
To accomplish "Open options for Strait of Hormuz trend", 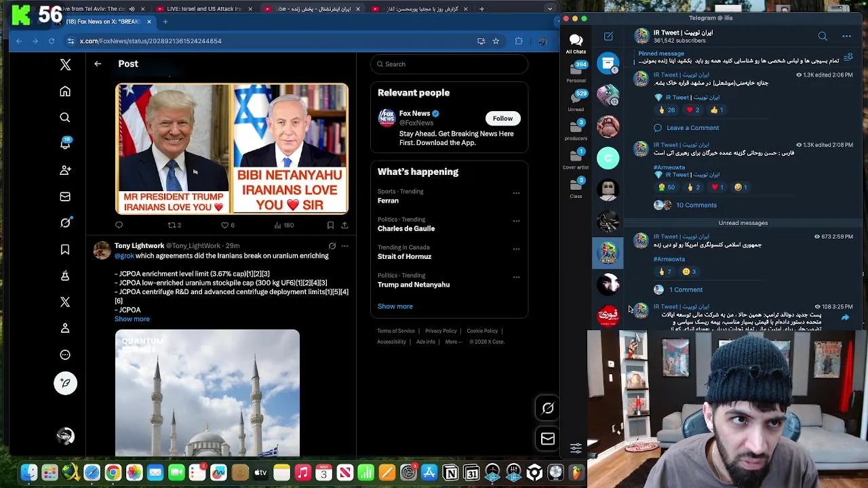I will pos(516,249).
